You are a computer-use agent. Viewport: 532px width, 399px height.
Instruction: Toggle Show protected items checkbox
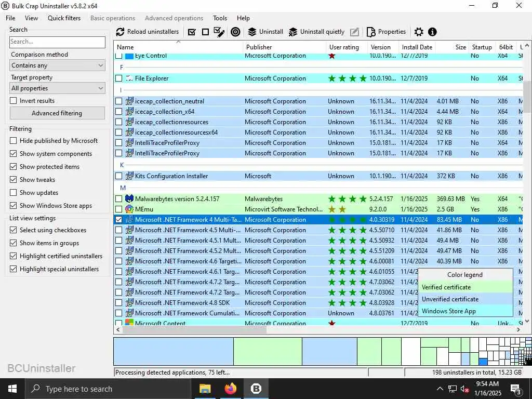click(13, 167)
